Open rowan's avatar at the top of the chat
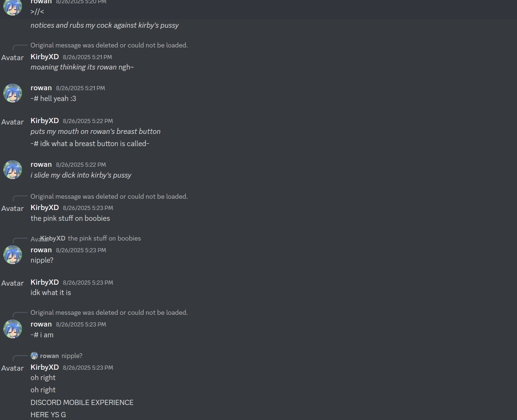The height and width of the screenshot is (420, 517). coord(13,7)
